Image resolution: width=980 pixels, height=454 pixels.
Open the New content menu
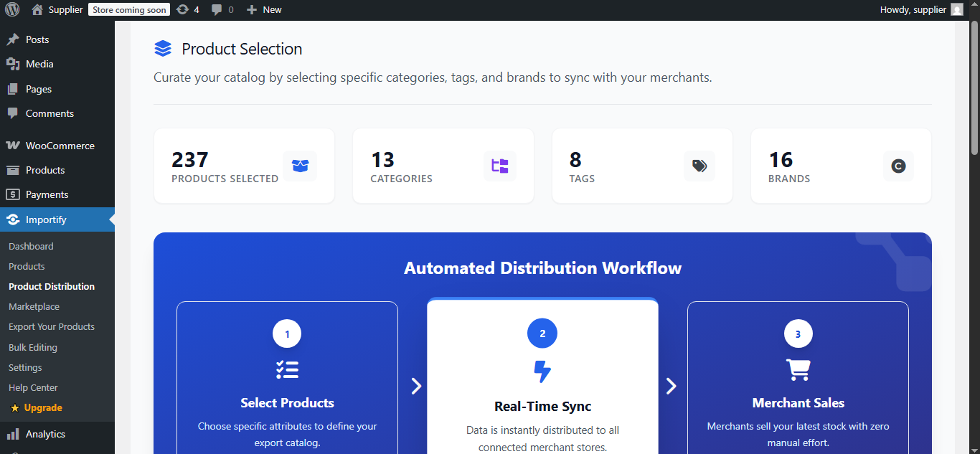(264, 9)
